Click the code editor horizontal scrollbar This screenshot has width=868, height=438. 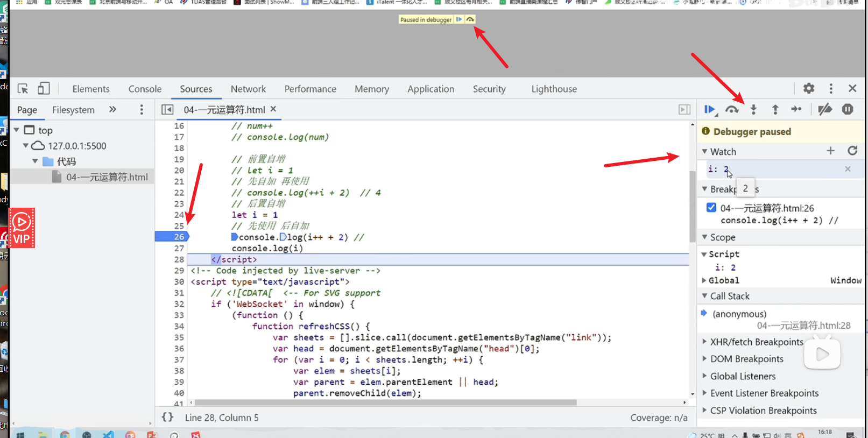(x=385, y=402)
